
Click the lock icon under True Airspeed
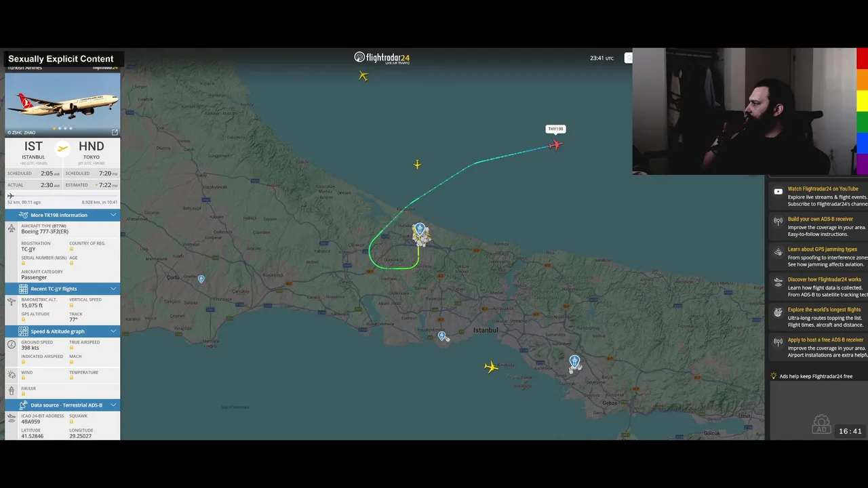(x=71, y=348)
